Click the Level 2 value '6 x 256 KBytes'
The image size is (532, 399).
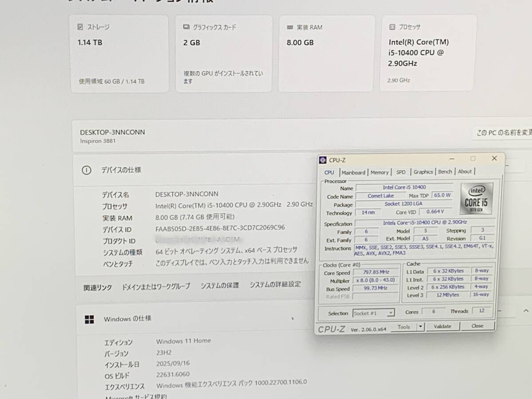pos(448,287)
